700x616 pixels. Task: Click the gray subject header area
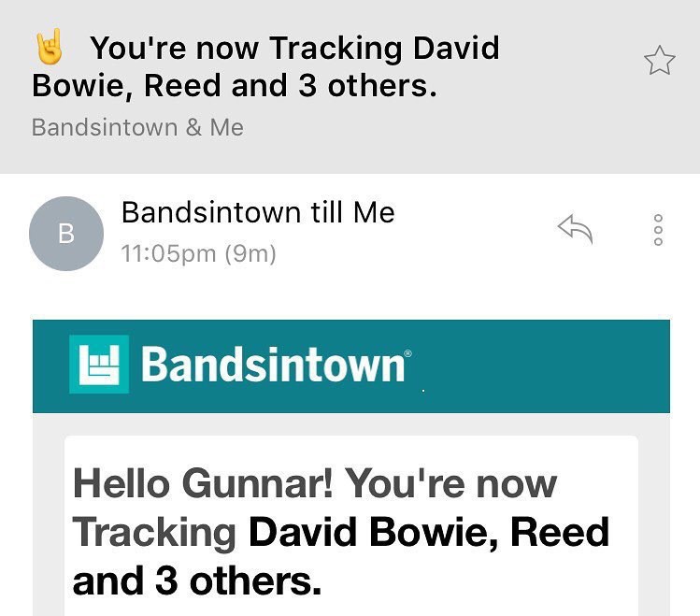[350, 87]
